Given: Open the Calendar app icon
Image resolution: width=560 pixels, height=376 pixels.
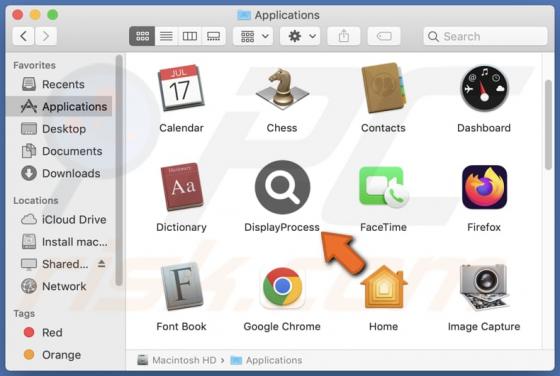Looking at the screenshot, I should pyautogui.click(x=181, y=88).
